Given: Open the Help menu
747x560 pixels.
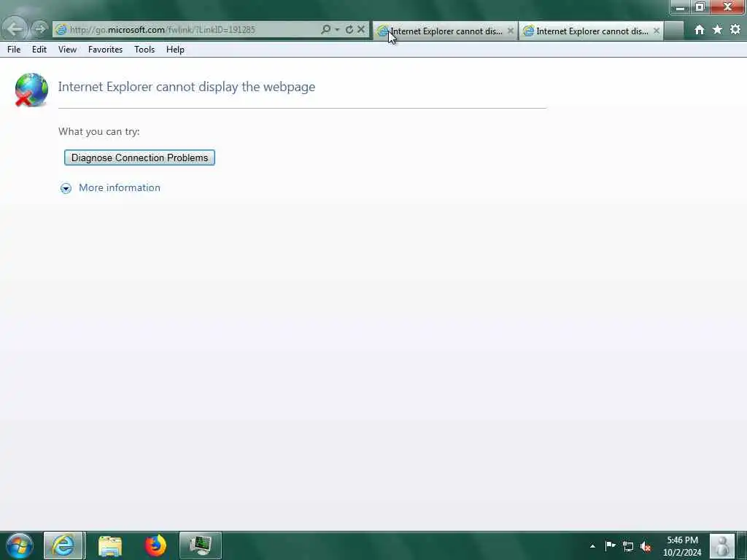Looking at the screenshot, I should point(175,50).
